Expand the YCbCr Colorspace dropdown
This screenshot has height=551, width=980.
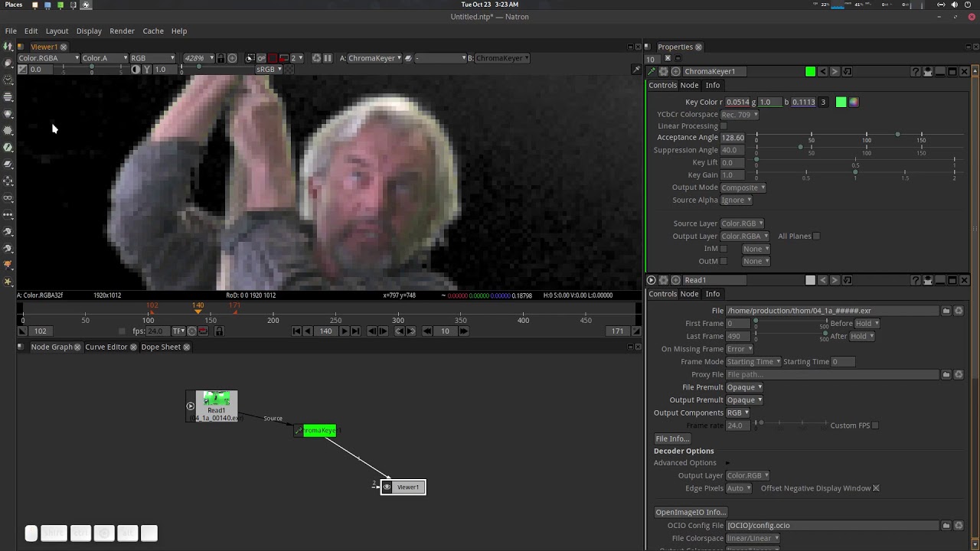click(x=739, y=115)
